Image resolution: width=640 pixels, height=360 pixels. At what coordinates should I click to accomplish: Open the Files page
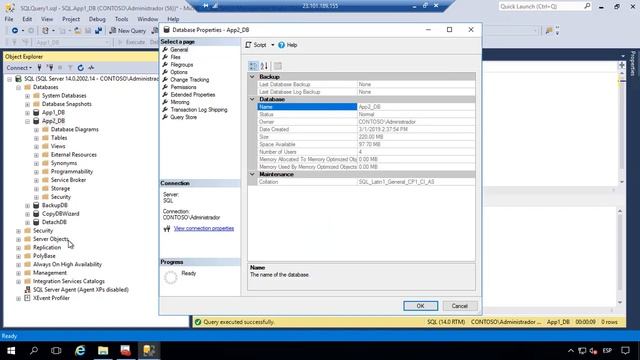(175, 57)
